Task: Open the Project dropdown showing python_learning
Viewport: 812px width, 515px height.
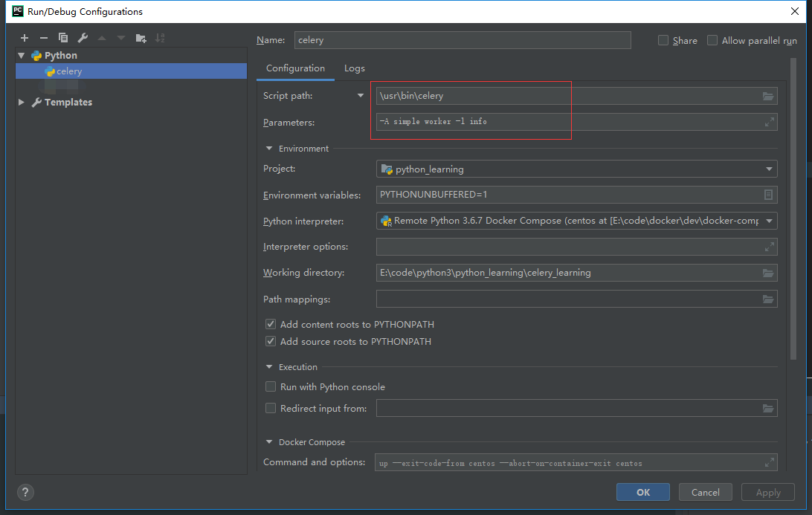Action: click(576, 169)
